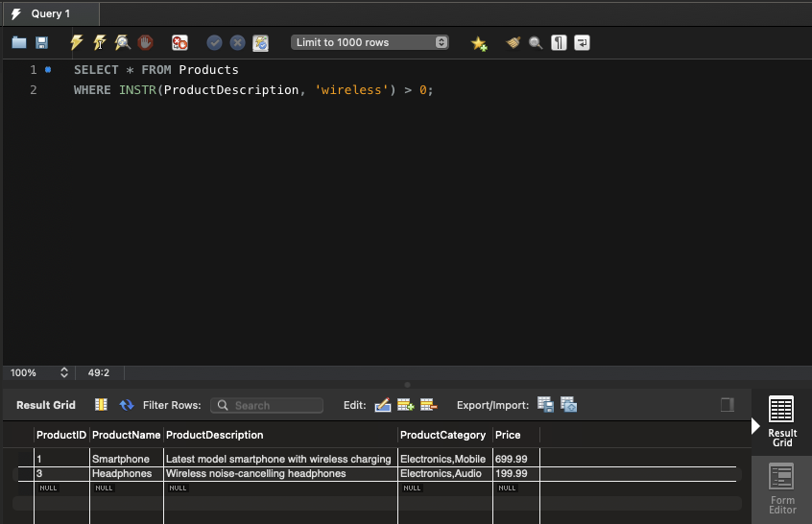The image size is (812, 524).
Task: Run Explain on the current statement
Action: click(x=123, y=43)
